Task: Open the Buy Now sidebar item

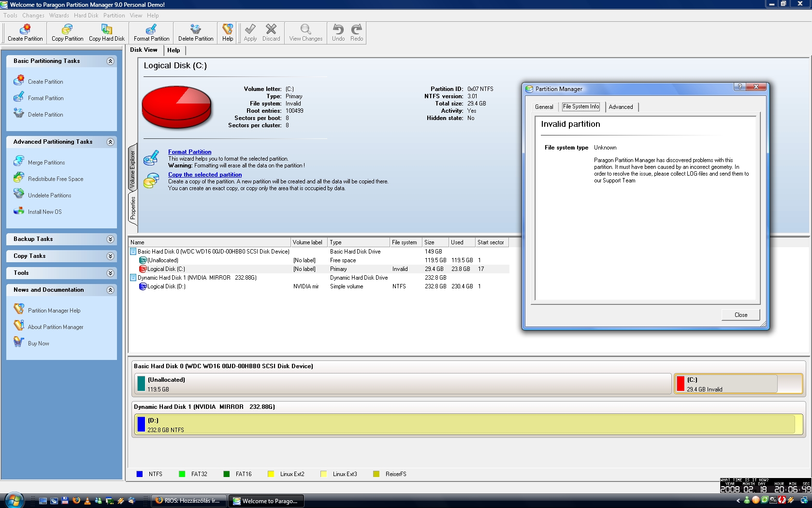Action: (38, 344)
